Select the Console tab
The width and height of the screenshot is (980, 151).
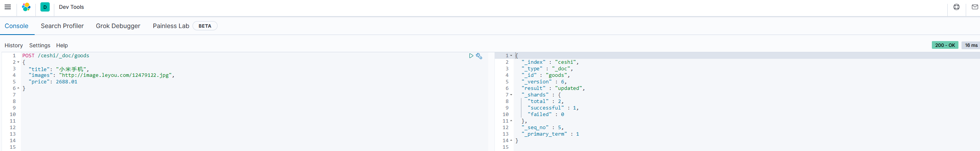coord(17,26)
